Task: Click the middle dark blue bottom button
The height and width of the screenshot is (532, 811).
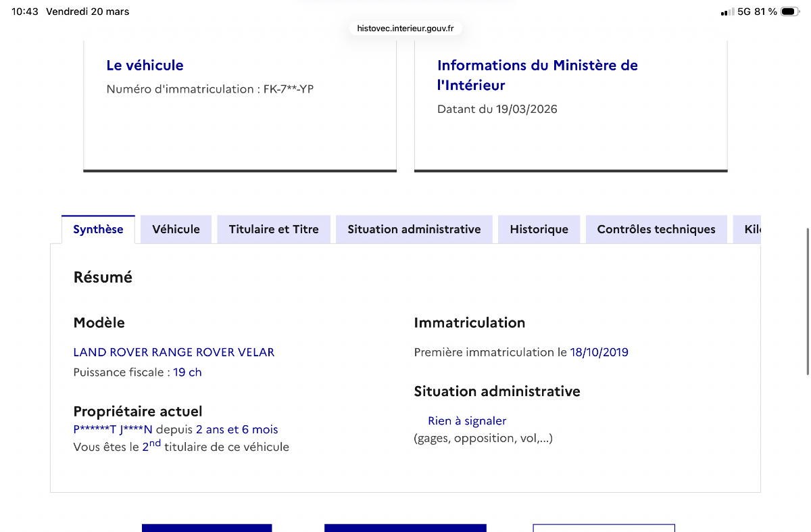Action: (405, 528)
